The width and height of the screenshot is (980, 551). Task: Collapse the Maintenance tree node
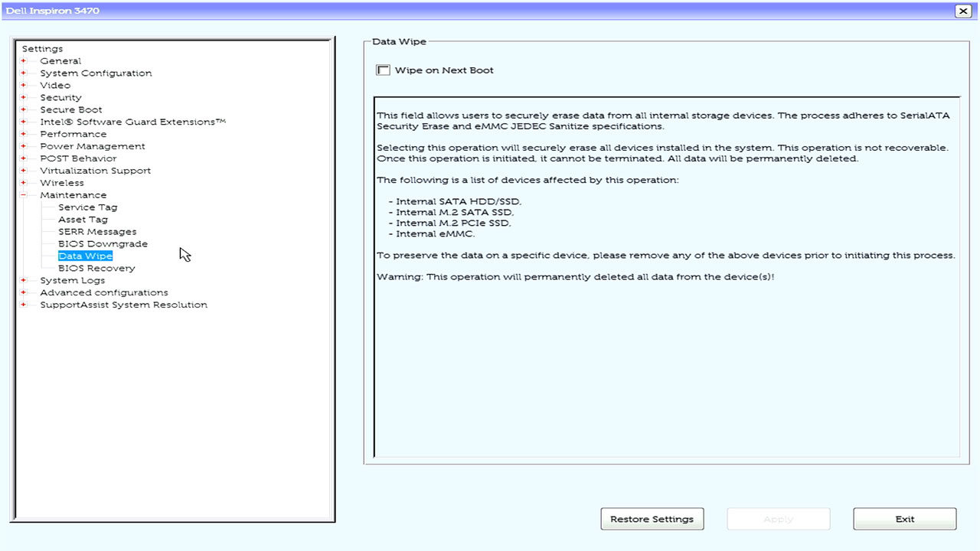pyautogui.click(x=24, y=195)
